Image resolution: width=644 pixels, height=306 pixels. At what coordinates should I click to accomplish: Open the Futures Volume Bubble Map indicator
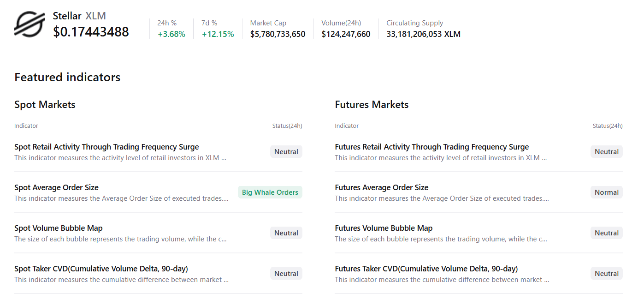[384, 228]
